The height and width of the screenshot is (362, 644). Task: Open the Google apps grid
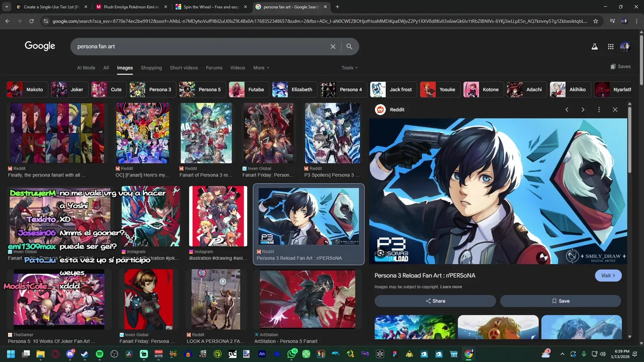pos(610,46)
